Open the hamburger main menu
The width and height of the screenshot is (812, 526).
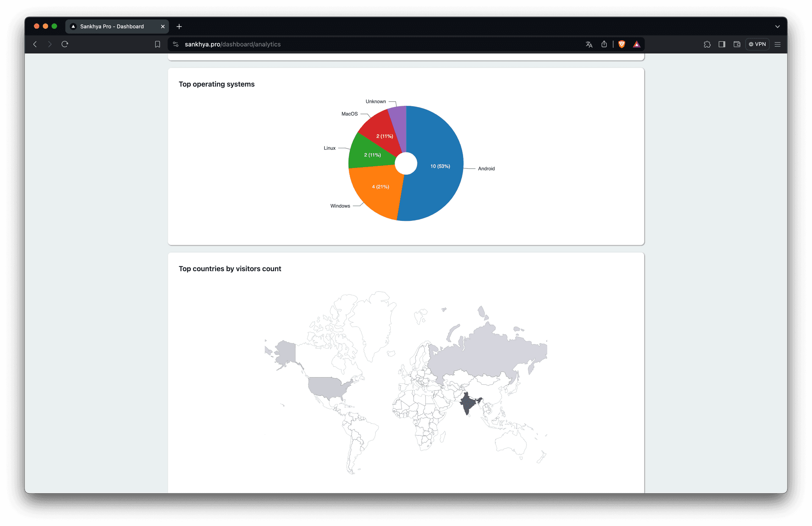click(777, 44)
